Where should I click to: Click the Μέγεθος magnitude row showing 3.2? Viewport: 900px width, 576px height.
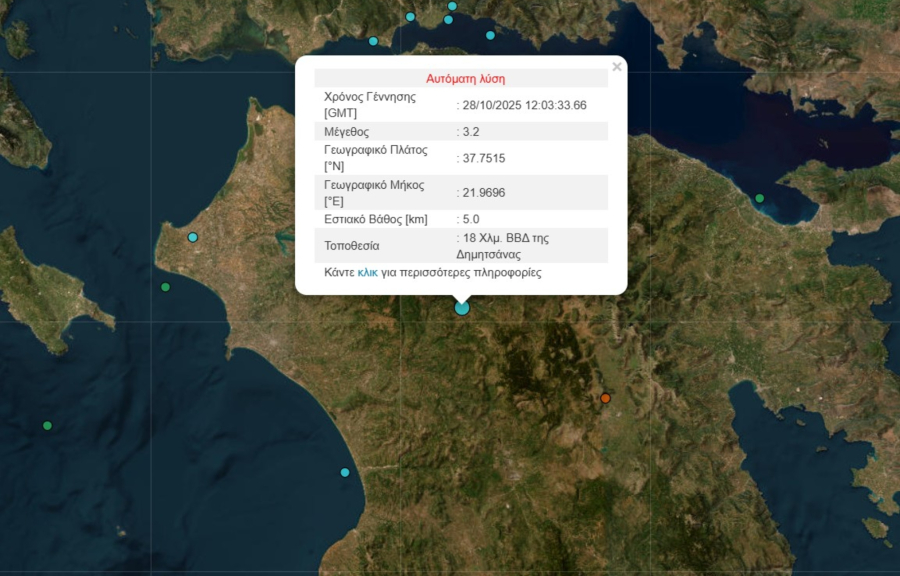(462, 130)
